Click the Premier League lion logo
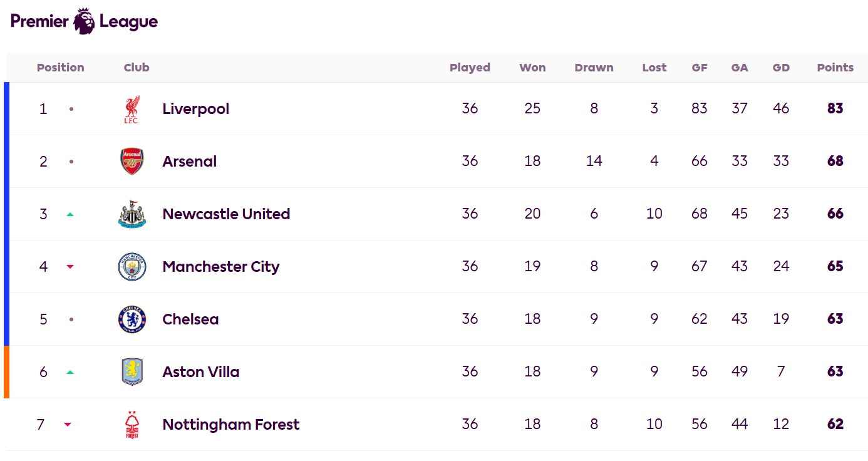The height and width of the screenshot is (461, 868). pos(84,21)
